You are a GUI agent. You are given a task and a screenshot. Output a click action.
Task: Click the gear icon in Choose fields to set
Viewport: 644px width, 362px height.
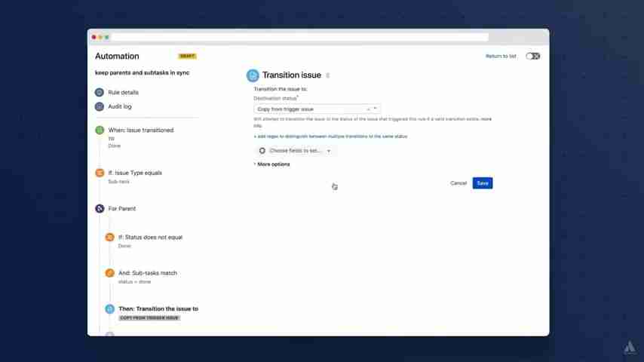262,151
